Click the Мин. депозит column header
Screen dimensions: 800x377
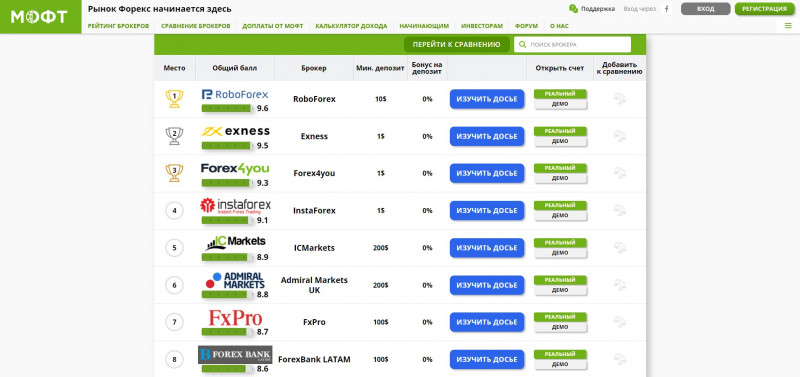[380, 68]
